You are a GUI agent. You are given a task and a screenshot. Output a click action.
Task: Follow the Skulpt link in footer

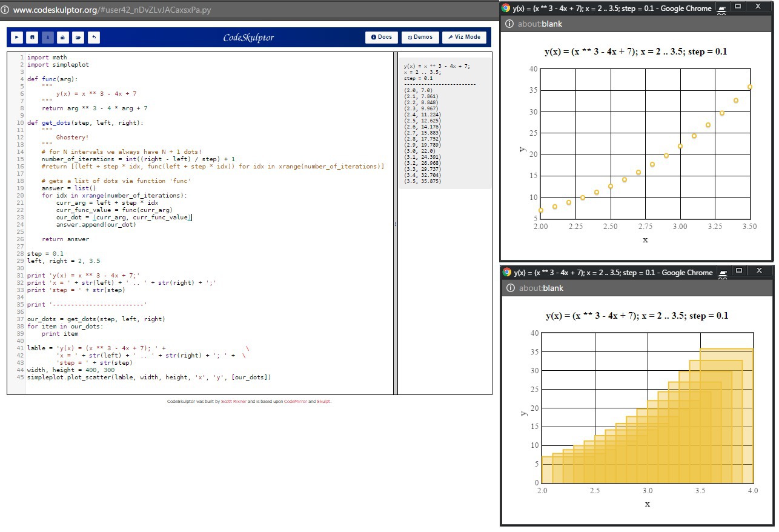(323, 402)
